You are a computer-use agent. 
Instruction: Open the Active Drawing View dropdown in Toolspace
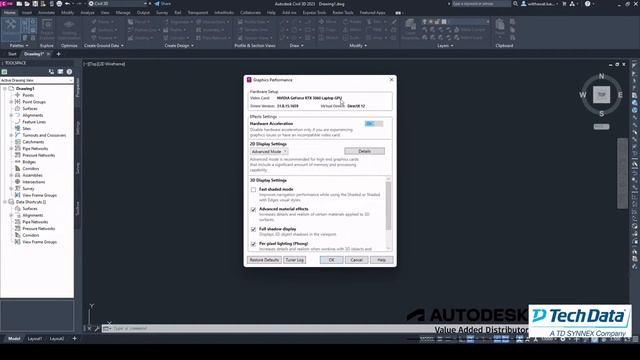(37, 80)
